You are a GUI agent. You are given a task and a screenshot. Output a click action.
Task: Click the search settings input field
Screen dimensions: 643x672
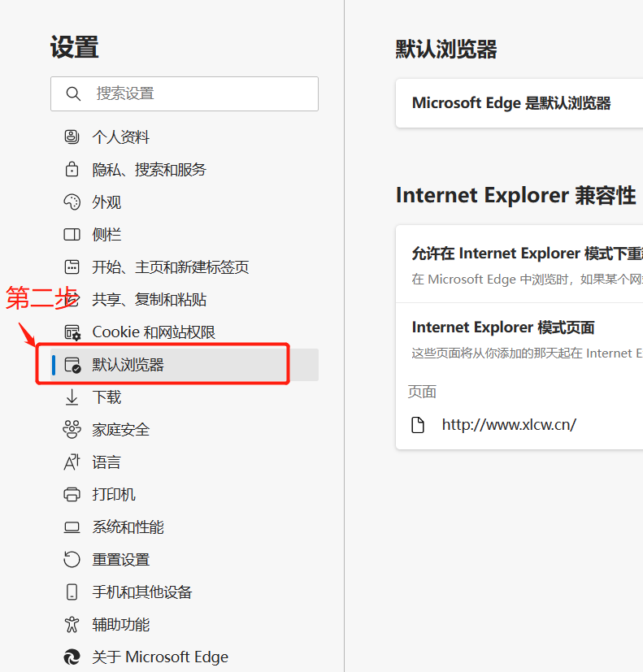(185, 94)
